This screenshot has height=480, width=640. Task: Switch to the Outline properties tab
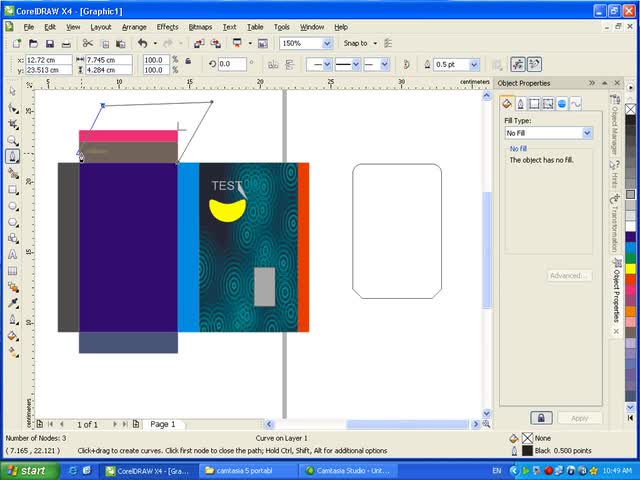[x=520, y=103]
